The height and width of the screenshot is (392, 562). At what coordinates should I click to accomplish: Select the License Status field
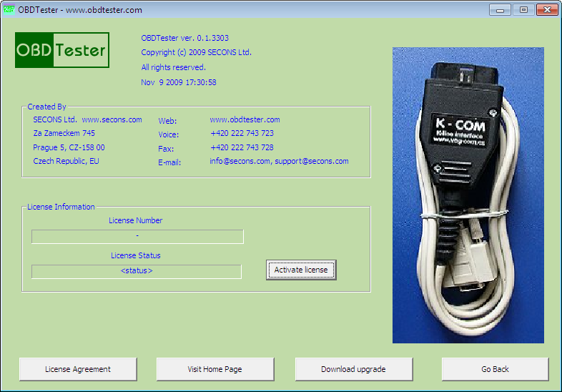click(x=136, y=272)
